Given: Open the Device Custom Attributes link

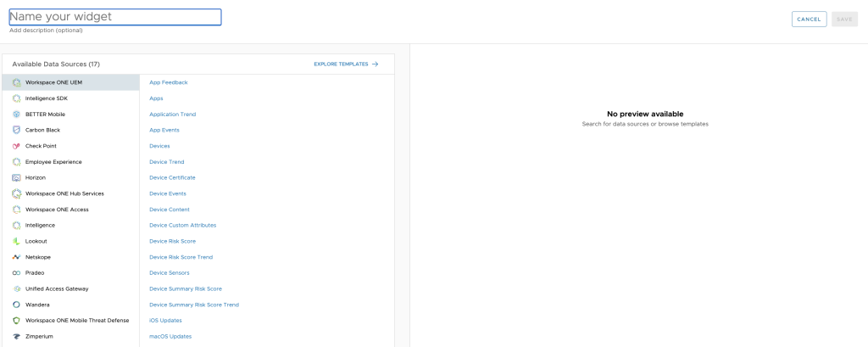Looking at the screenshot, I should (x=183, y=226).
